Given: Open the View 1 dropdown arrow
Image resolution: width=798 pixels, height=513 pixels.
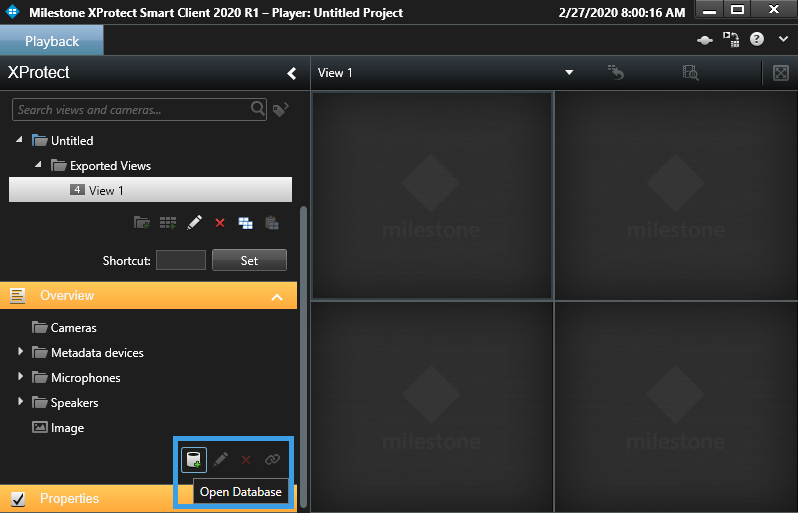Looking at the screenshot, I should pyautogui.click(x=569, y=73).
